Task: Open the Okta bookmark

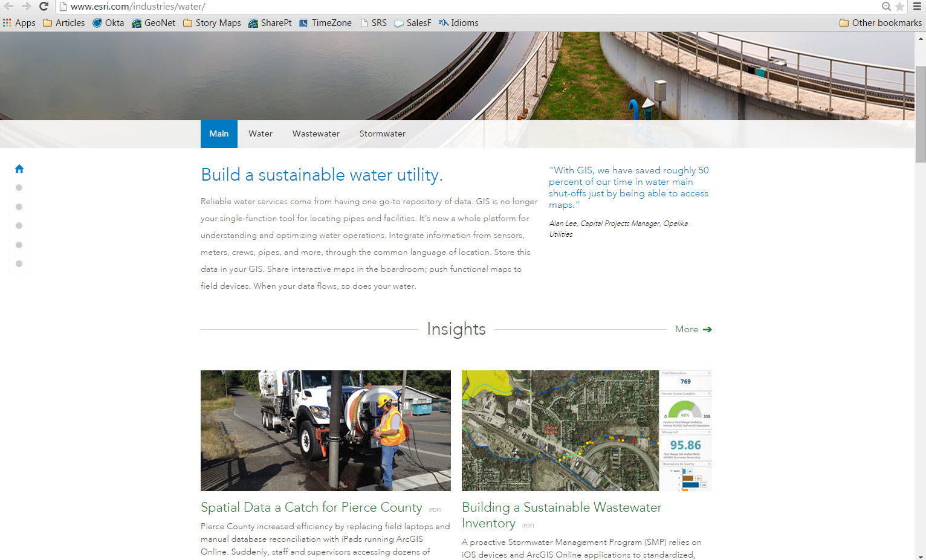Action: pos(108,23)
